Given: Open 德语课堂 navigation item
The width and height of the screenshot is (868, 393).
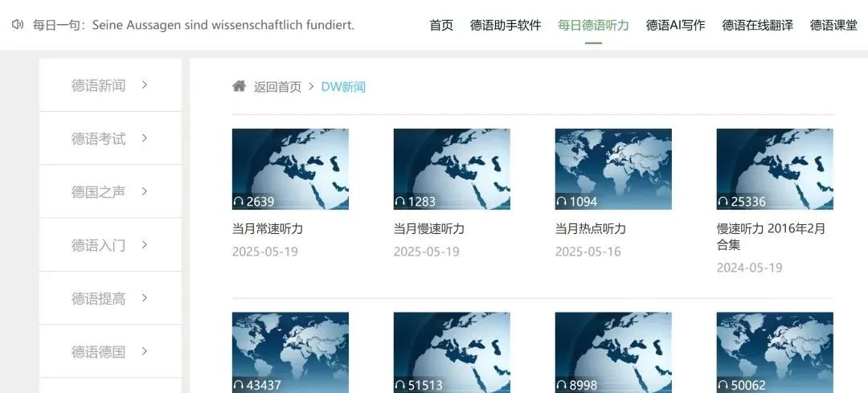Looking at the screenshot, I should coord(833,25).
